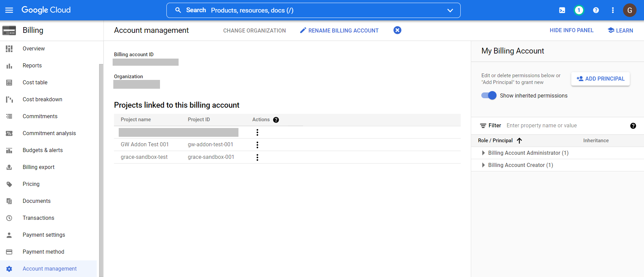
Task: Select Pricing in sidebar
Action: point(31,184)
